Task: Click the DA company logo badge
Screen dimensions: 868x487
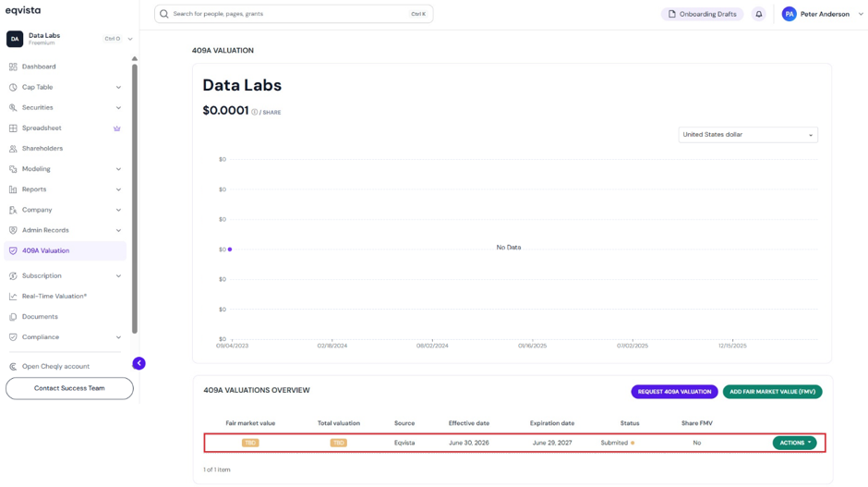Action: pos(15,39)
